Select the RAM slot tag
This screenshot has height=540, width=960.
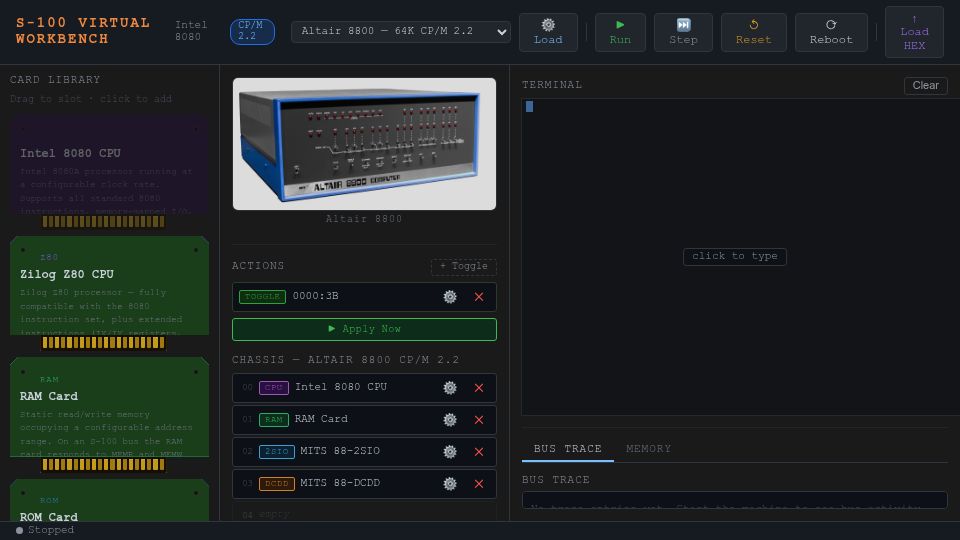(274, 420)
